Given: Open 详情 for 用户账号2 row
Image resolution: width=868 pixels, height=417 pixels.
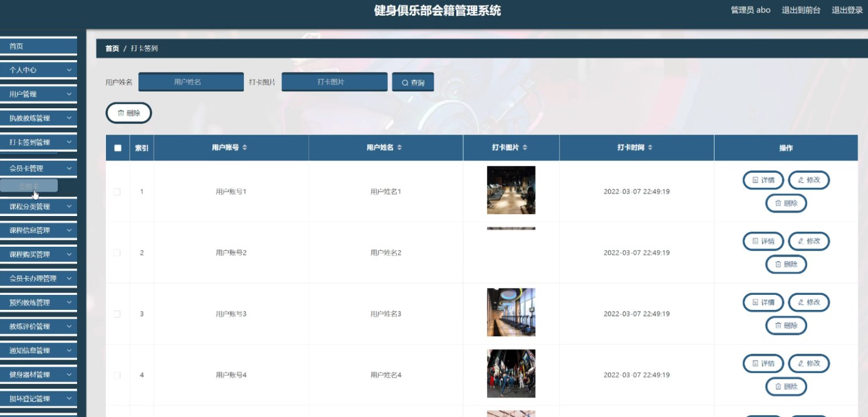Looking at the screenshot, I should [763, 241].
